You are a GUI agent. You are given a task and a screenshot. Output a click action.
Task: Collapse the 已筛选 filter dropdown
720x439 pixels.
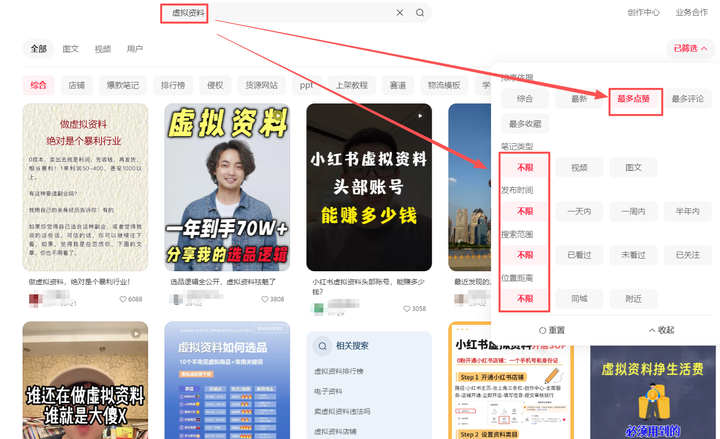[690, 48]
